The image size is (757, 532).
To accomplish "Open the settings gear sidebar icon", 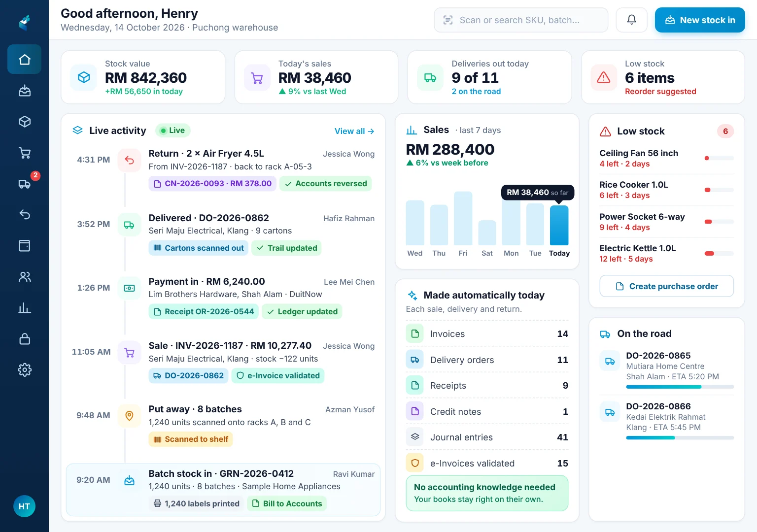I will point(24,370).
